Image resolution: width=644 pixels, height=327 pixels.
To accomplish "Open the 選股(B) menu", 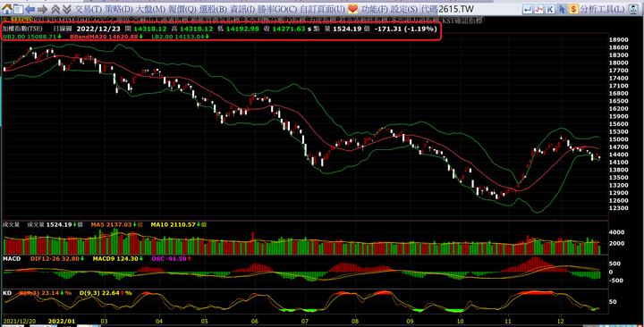I will [213, 9].
